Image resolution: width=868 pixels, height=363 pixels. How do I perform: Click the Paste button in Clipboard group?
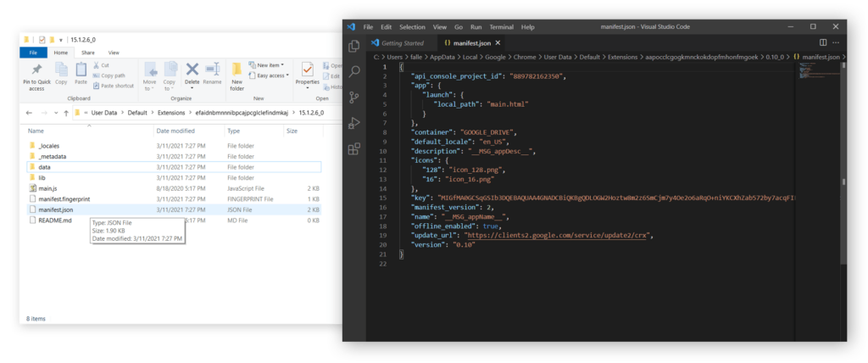pyautogui.click(x=81, y=74)
